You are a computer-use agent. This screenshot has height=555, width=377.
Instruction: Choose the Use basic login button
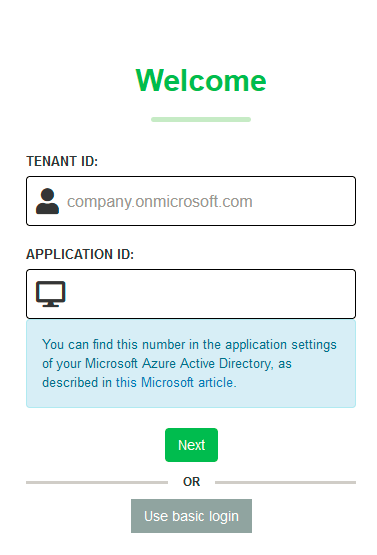[x=191, y=516]
